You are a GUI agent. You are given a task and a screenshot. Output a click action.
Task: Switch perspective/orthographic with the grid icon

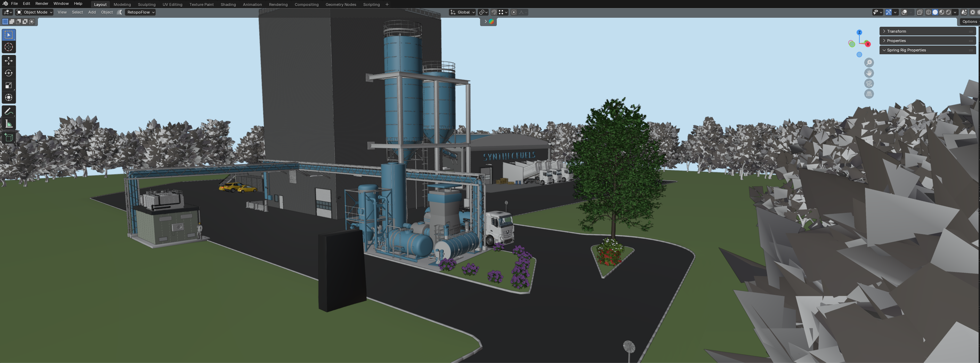[869, 94]
